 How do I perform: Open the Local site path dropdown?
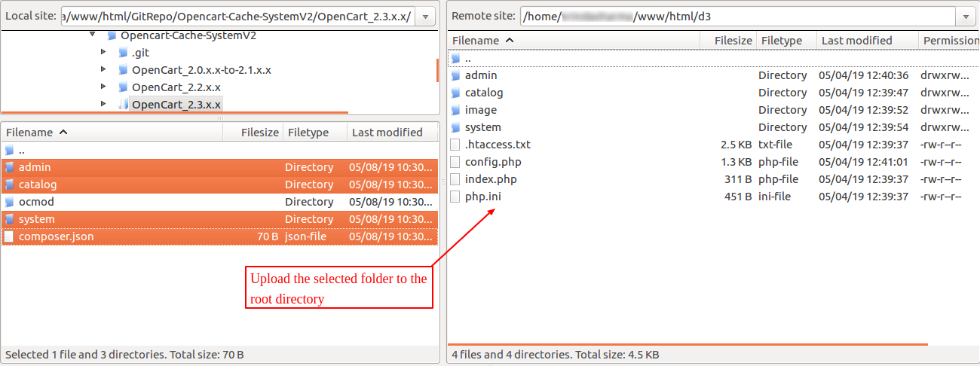[x=425, y=16]
